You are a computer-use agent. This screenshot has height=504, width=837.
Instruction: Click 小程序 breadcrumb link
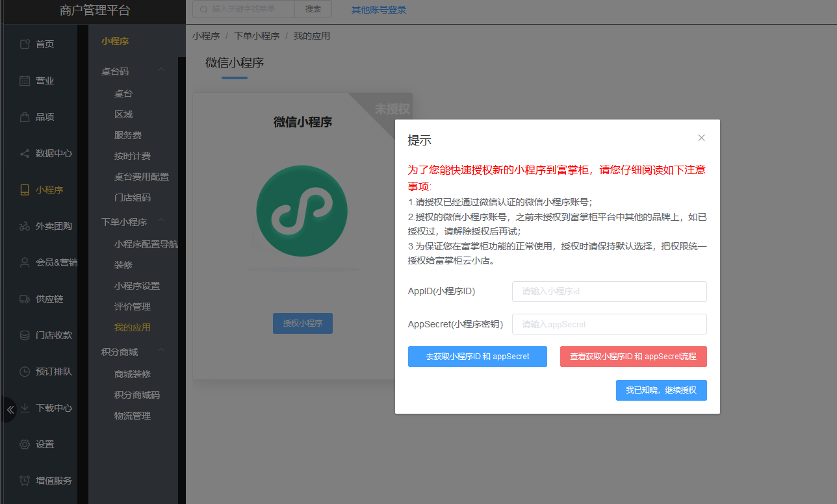pyautogui.click(x=206, y=36)
